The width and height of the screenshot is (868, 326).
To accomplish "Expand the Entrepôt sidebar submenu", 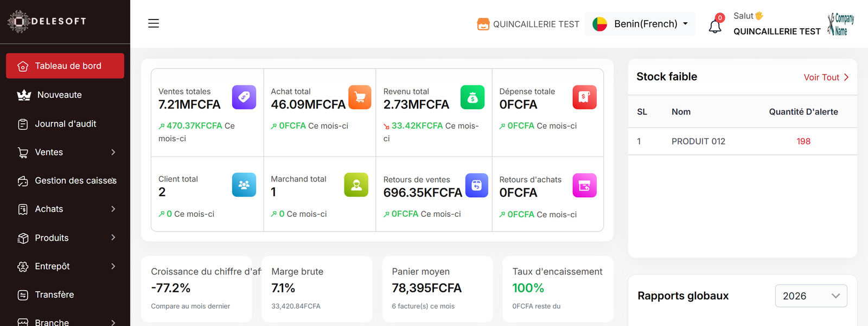I will tap(65, 266).
